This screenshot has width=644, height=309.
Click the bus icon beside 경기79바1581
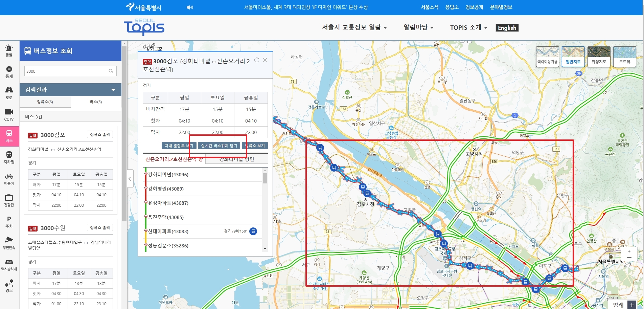(x=253, y=231)
